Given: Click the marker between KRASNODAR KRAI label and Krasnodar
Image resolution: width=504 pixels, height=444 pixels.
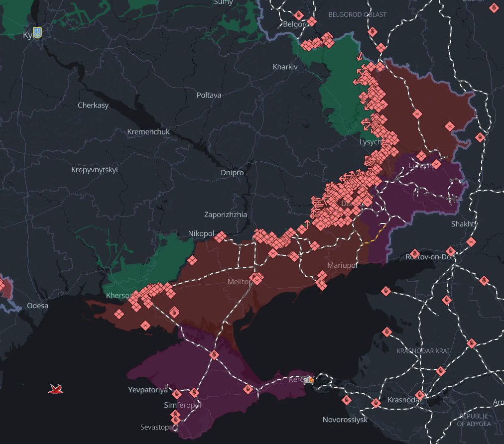Looking at the screenshot, I should point(441,371).
